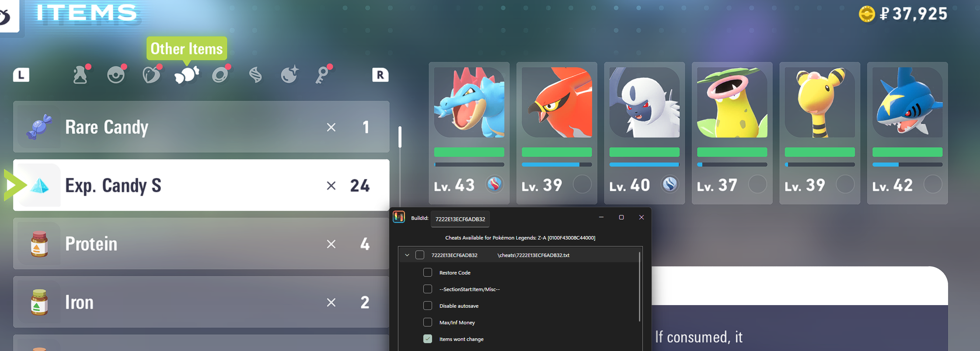Close the cheat manager window
The height and width of the screenshot is (351, 980).
pyautogui.click(x=642, y=217)
